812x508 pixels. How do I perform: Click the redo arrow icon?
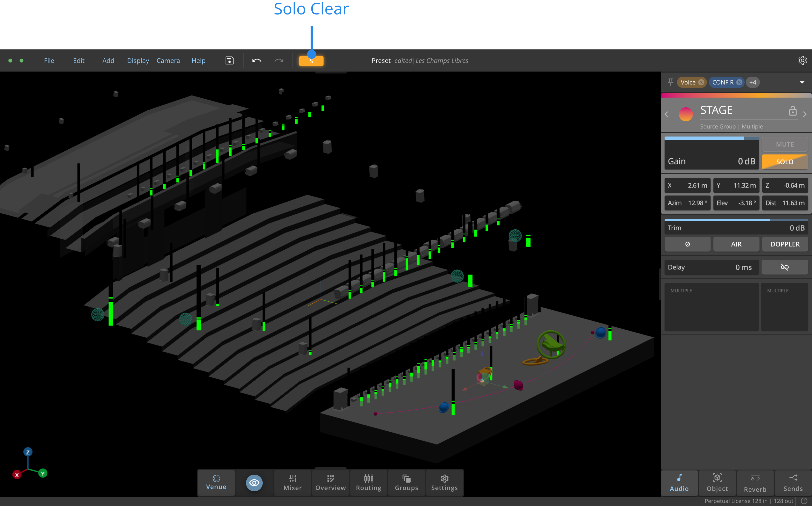tap(279, 60)
